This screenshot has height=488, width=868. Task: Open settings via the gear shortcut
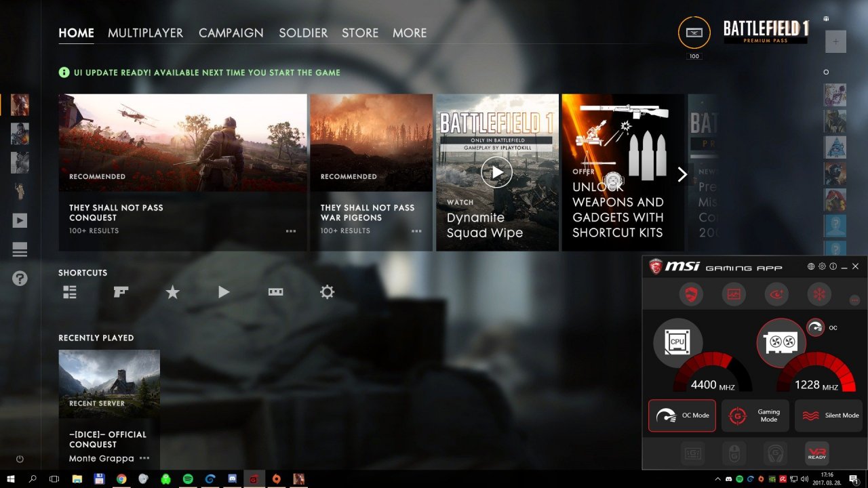pos(327,292)
